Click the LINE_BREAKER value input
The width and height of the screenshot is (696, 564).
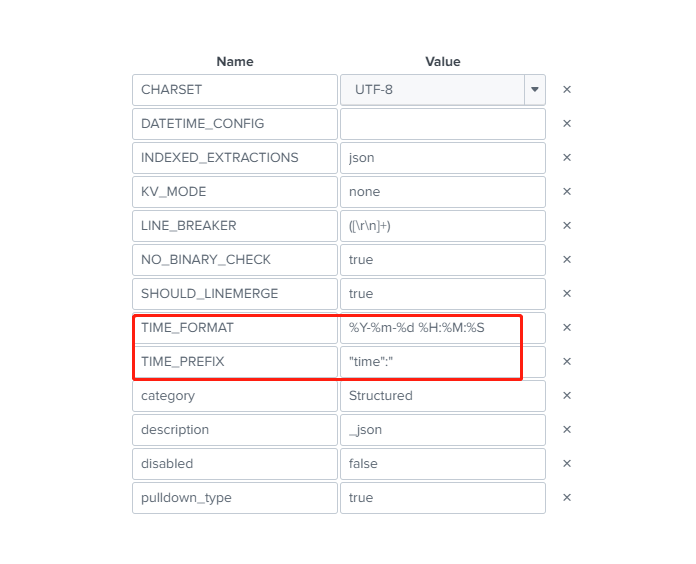[442, 226]
